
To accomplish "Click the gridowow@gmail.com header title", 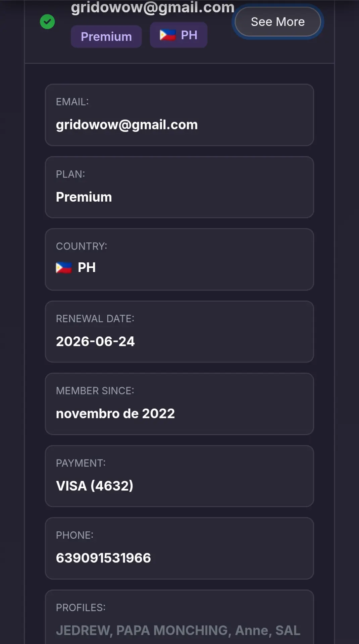I will (153, 7).
